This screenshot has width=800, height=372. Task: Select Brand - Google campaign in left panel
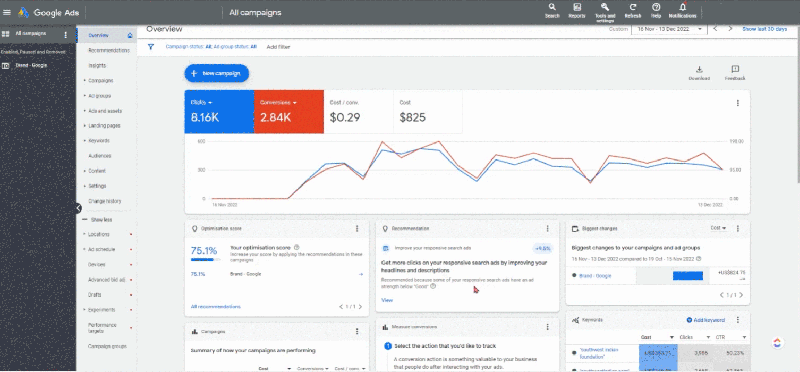click(31, 65)
